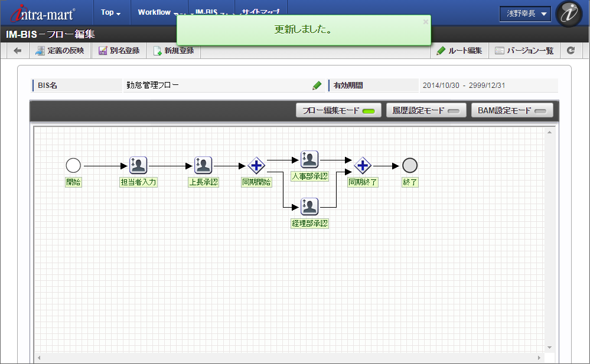Click the 勤怠管理フロー BIS name field
Viewport: 590px width, 364px height.
[x=223, y=86]
